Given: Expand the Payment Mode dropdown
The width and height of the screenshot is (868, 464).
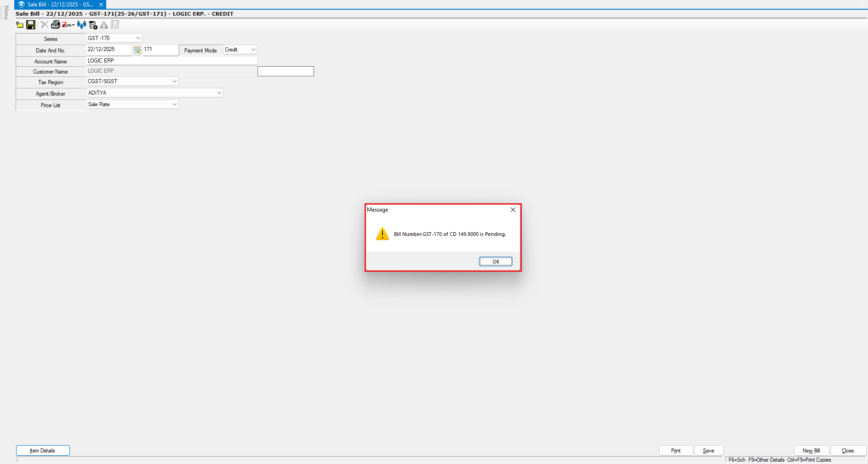Looking at the screenshot, I should (253, 50).
